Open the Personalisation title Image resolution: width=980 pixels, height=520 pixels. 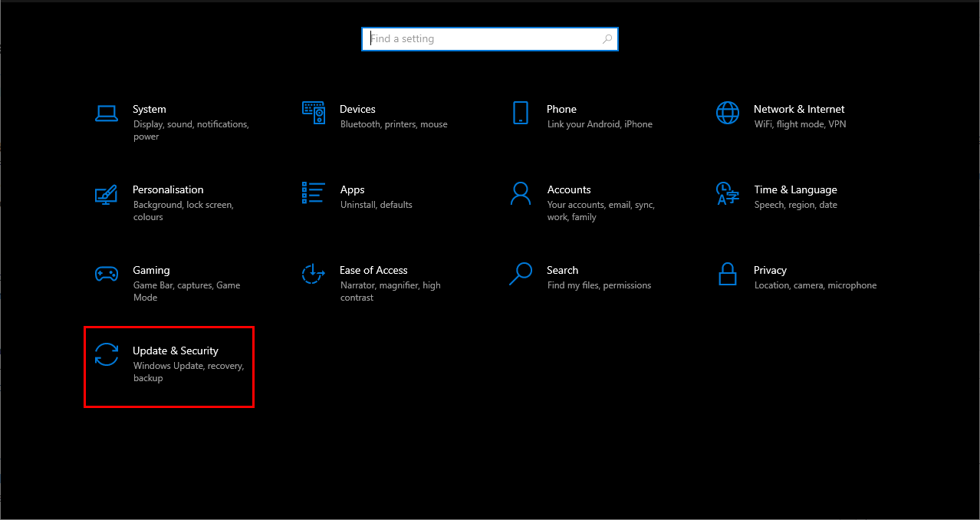(168, 189)
